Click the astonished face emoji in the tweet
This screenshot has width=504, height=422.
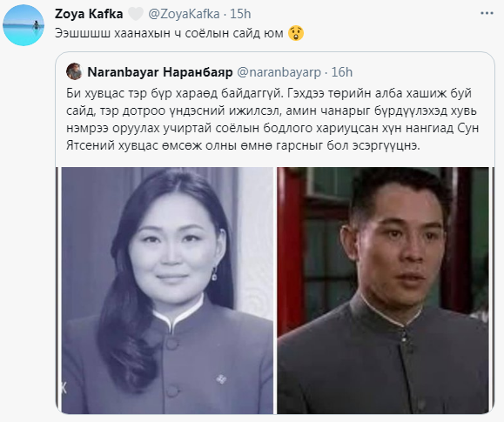pos(296,33)
